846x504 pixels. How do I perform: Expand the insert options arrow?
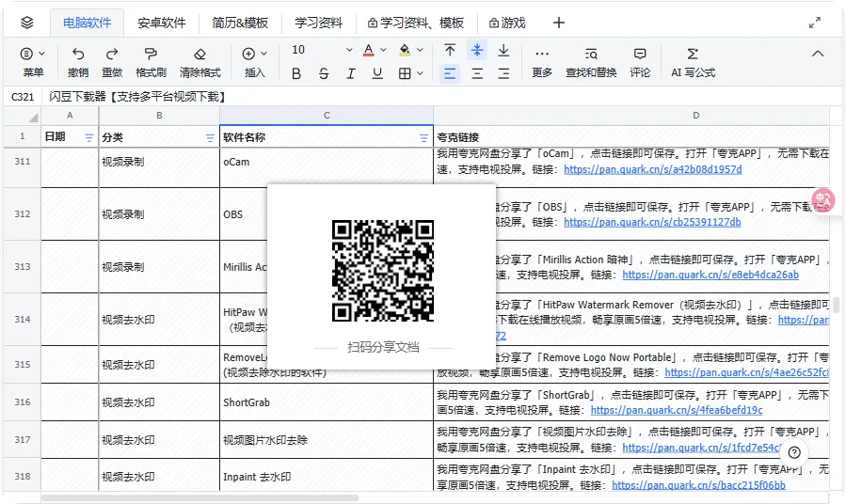(x=263, y=54)
